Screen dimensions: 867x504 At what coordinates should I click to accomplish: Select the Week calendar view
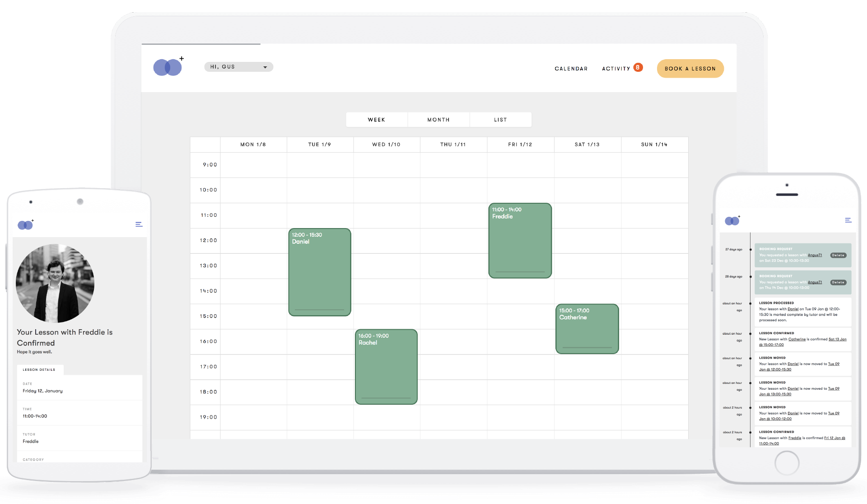376,120
